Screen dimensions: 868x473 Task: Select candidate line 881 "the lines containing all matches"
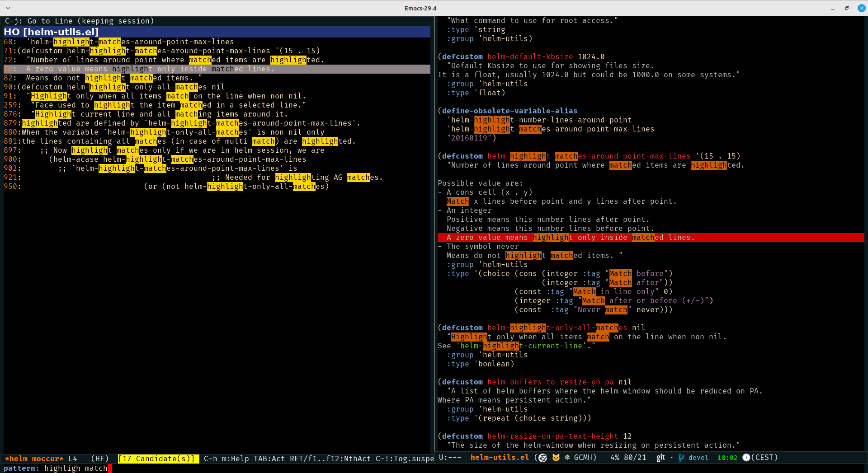point(217,141)
